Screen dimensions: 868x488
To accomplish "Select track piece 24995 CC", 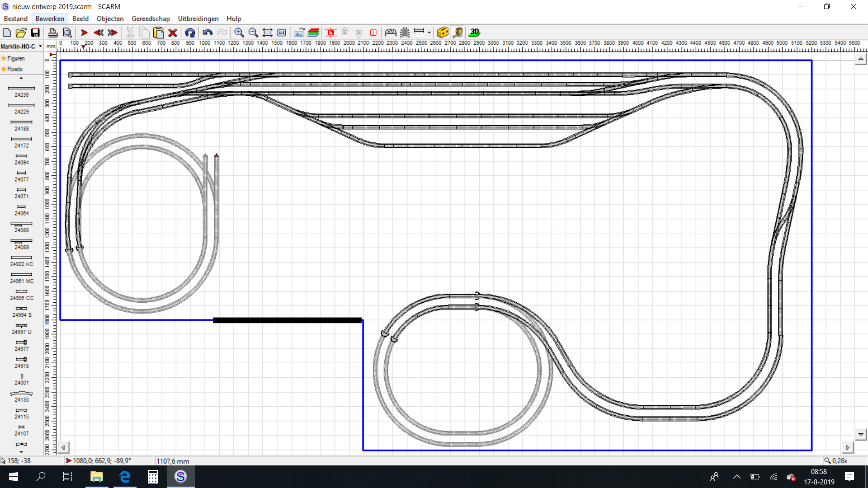I will click(21, 295).
